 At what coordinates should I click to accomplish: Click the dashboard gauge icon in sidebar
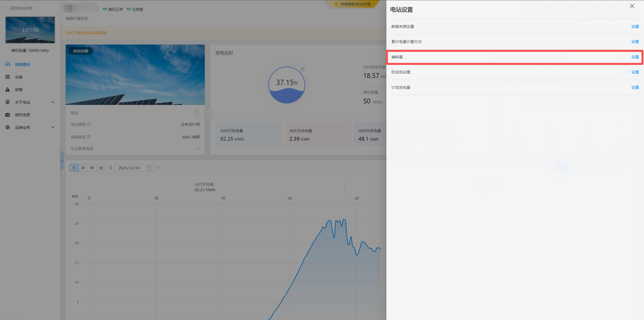[x=8, y=64]
